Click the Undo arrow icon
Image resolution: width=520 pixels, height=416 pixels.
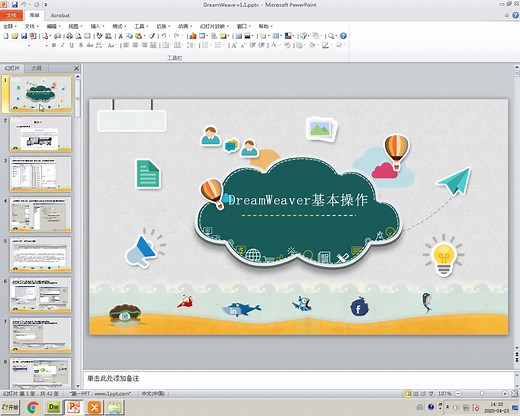164,36
